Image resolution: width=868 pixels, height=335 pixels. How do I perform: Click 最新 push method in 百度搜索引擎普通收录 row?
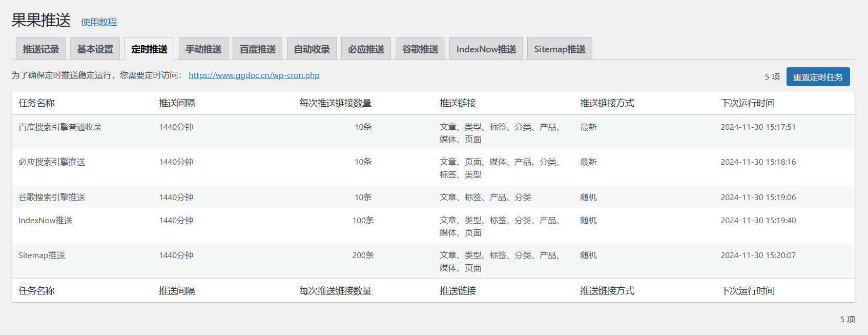click(588, 127)
